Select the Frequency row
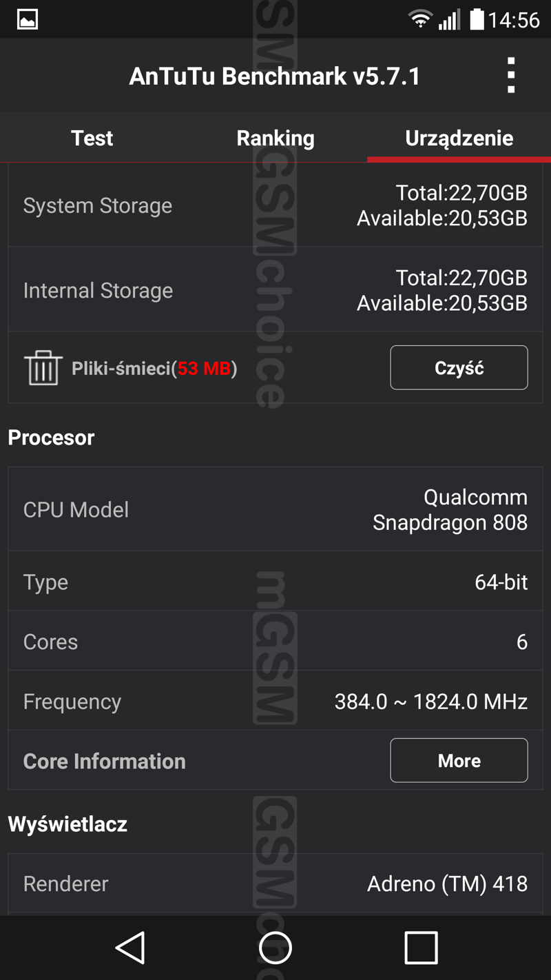551x980 pixels. tap(275, 701)
